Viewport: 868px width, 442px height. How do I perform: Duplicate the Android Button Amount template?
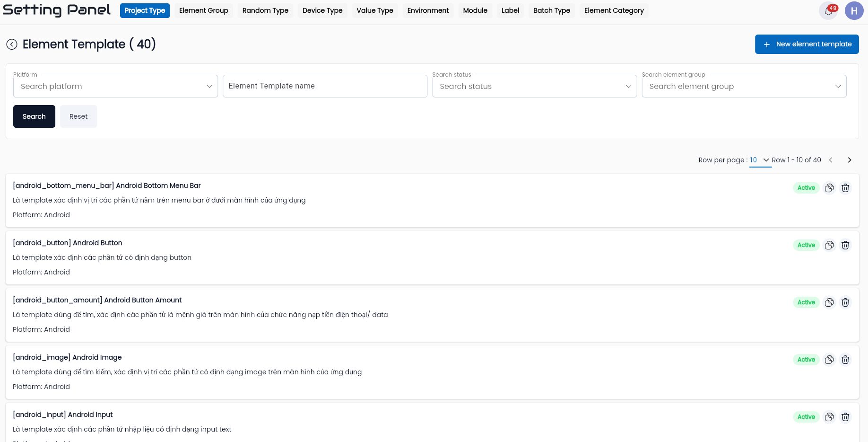pyautogui.click(x=829, y=302)
